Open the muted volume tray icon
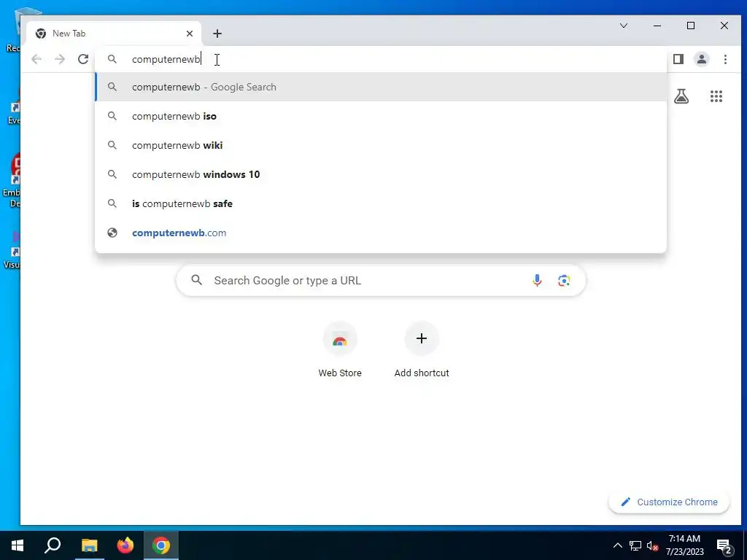747x560 pixels. (653, 545)
